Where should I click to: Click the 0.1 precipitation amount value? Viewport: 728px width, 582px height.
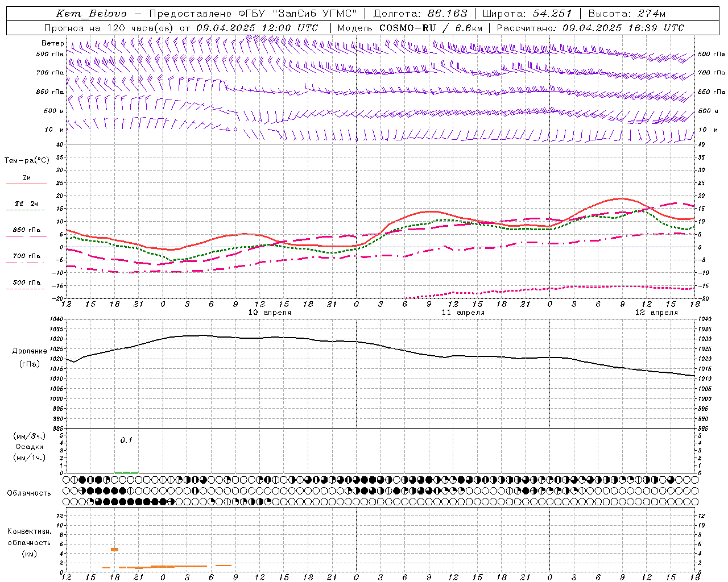click(126, 440)
